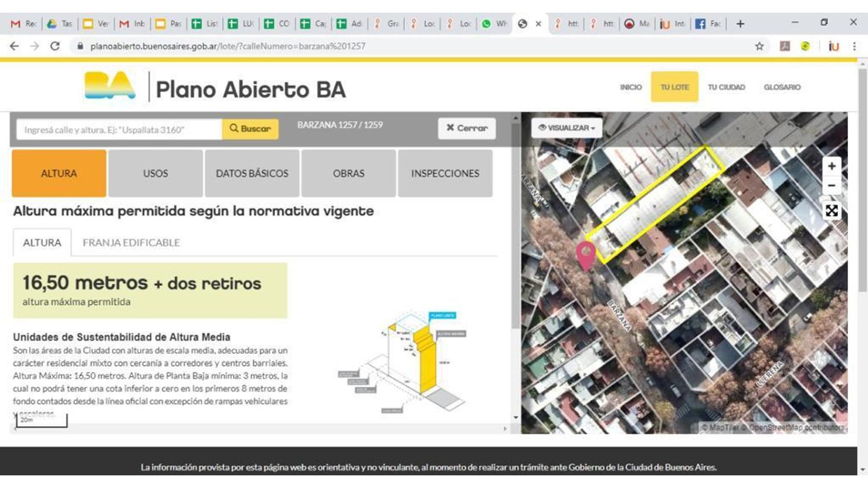Click the BARZANA 1257 / 1259 address label
This screenshot has width=868, height=488.
[x=340, y=125]
